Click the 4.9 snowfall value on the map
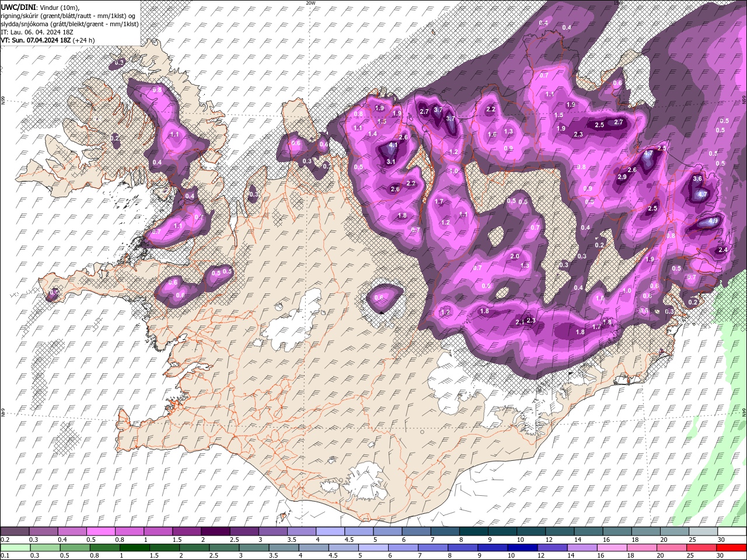Viewport: 747px width, 560px height. 713,221
